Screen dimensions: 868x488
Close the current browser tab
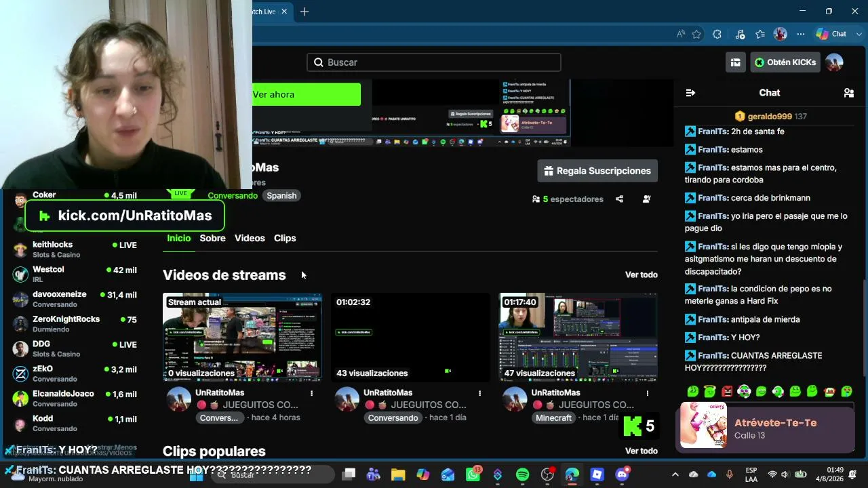coord(284,12)
